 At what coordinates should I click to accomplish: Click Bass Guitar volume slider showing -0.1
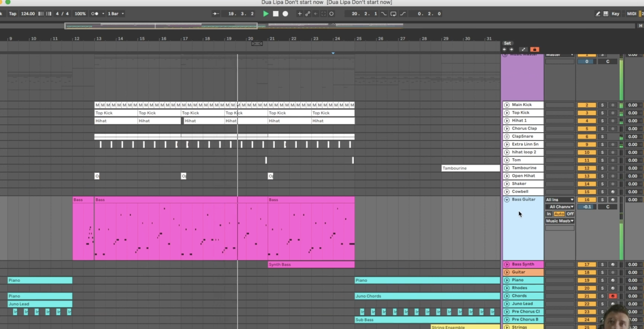[587, 207]
